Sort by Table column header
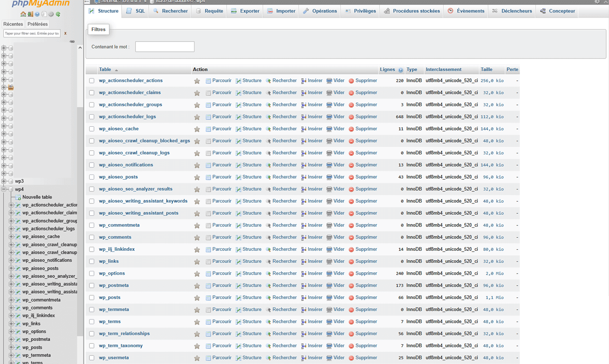Screen dimensions: 609x364 click(x=105, y=70)
